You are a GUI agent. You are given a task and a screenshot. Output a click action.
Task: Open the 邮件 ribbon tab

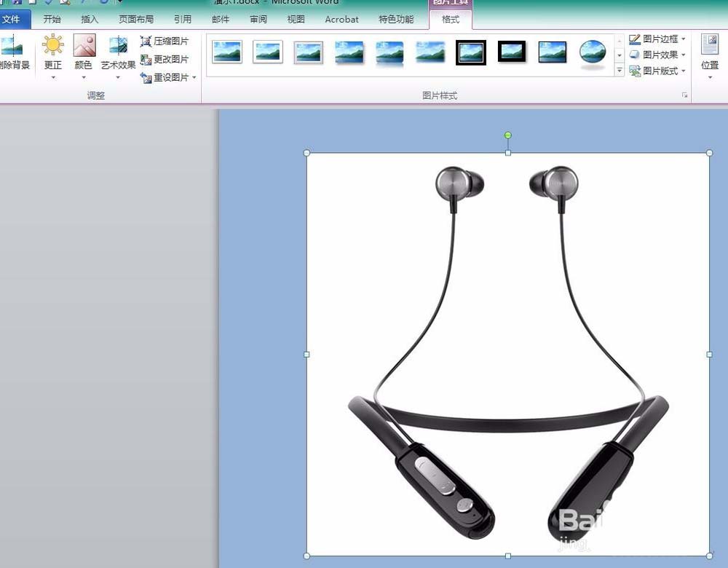(221, 20)
